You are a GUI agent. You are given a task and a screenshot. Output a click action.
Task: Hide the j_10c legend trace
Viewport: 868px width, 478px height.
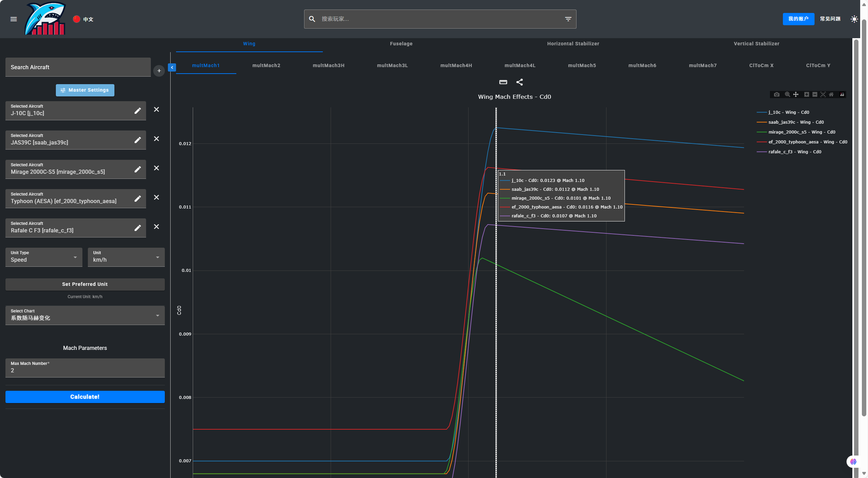(788, 112)
